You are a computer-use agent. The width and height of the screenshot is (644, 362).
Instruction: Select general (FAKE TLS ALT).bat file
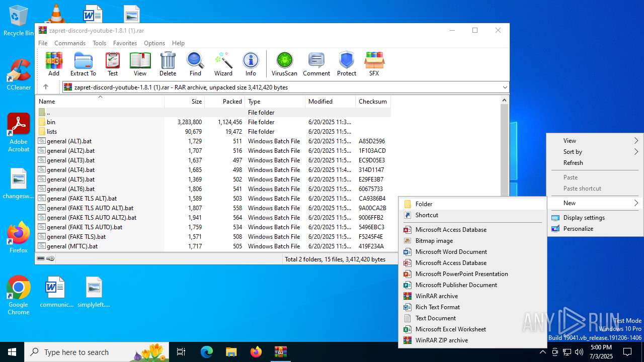pyautogui.click(x=213, y=199)
